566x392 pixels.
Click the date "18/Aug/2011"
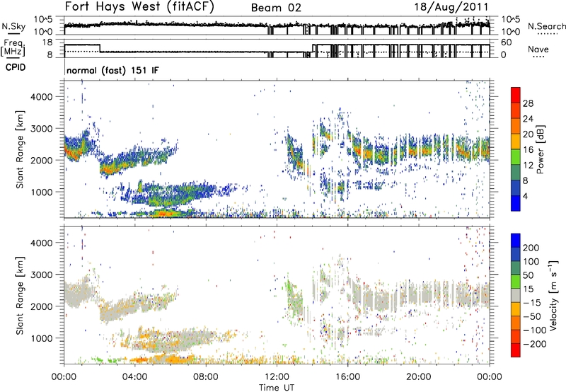tap(451, 7)
